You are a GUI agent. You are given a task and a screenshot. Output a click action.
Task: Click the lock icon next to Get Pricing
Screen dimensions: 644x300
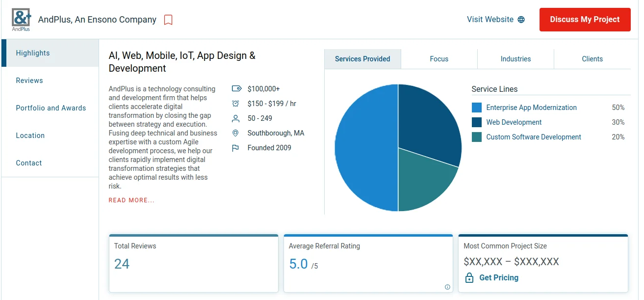coord(469,277)
